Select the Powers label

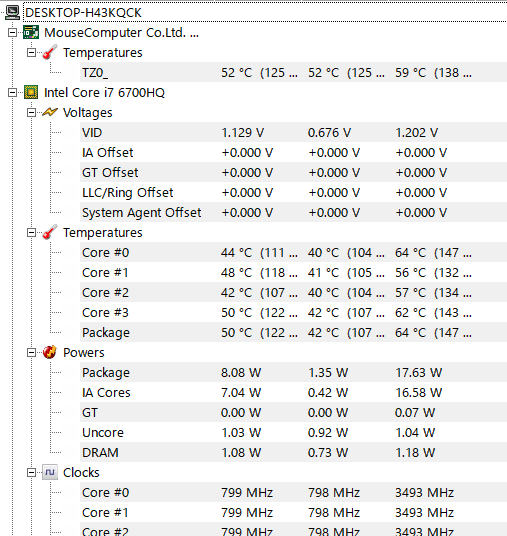point(84,352)
